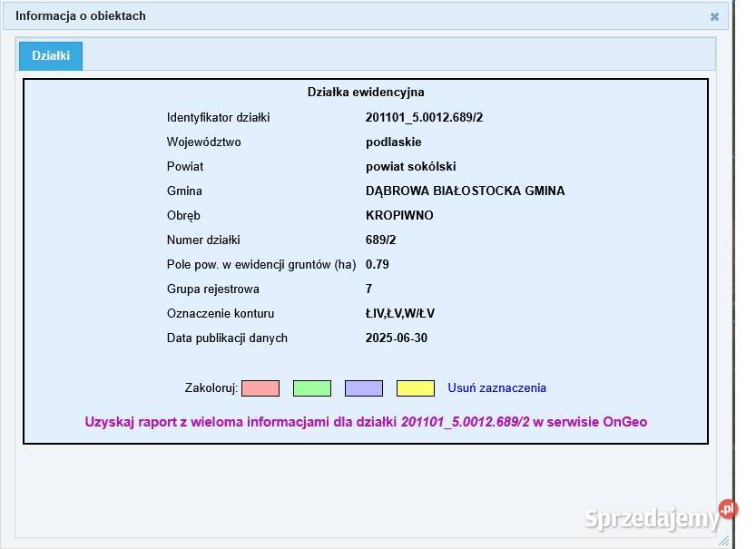Click the KROPIWNO obręb value
The image size is (756, 549).
point(399,216)
